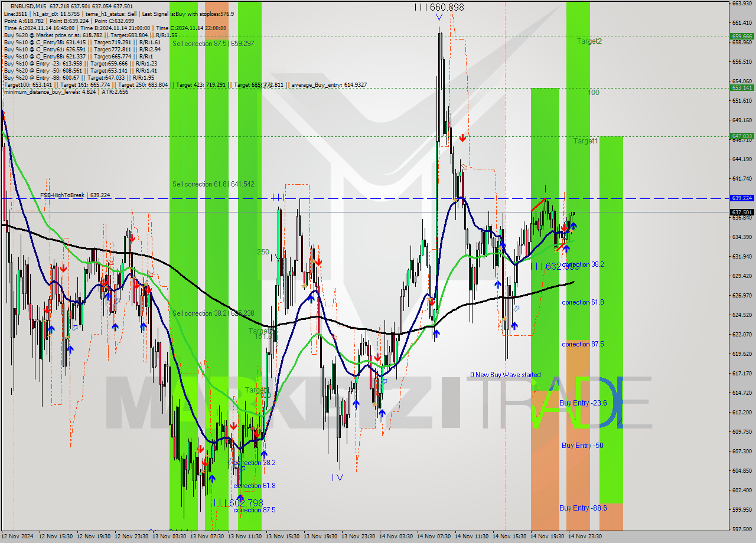Screen dimensions: 756x543
Task: Click the 641.740 price axis label
Action: click(x=742, y=179)
